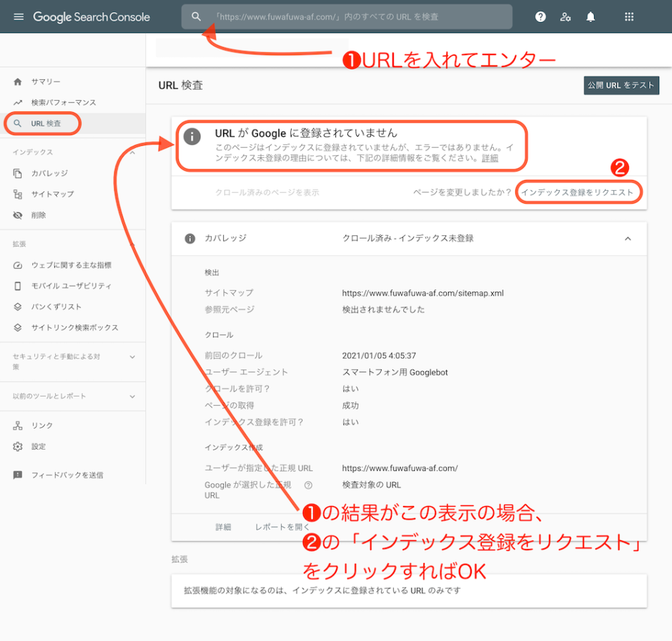The image size is (672, 641).
Task: Focus the URL inspection search field
Action: coord(347,16)
